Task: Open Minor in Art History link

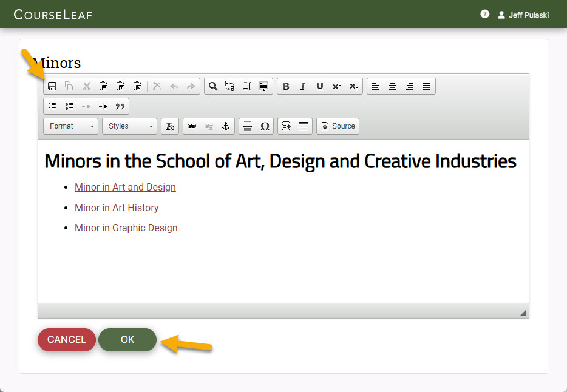Action: (x=117, y=208)
